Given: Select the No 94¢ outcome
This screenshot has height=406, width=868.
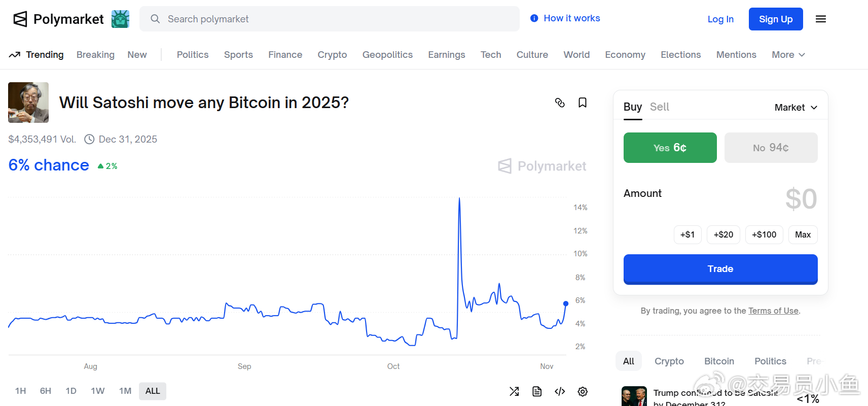Looking at the screenshot, I should 771,148.
